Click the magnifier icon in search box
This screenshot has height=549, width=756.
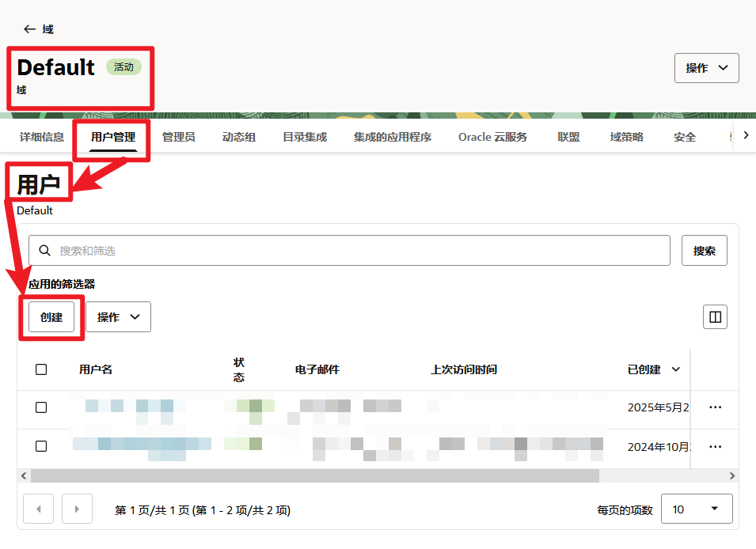tap(45, 251)
